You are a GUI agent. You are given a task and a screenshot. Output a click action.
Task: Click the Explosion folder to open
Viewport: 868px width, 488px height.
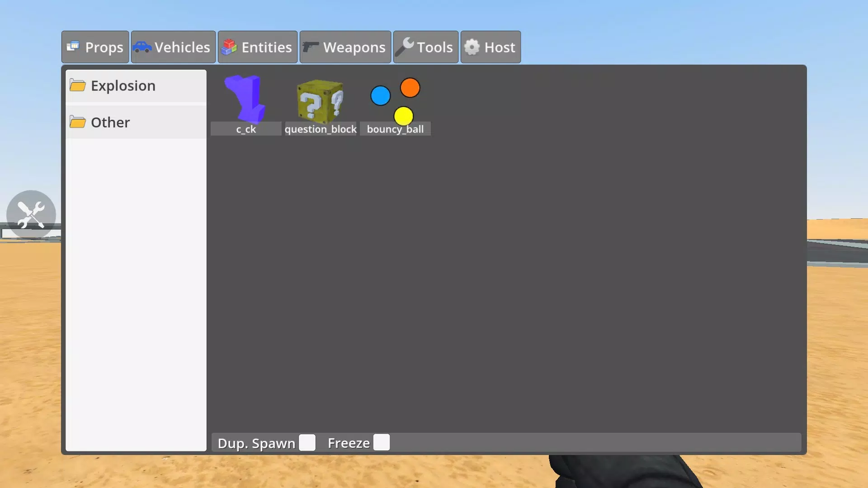[x=123, y=85]
